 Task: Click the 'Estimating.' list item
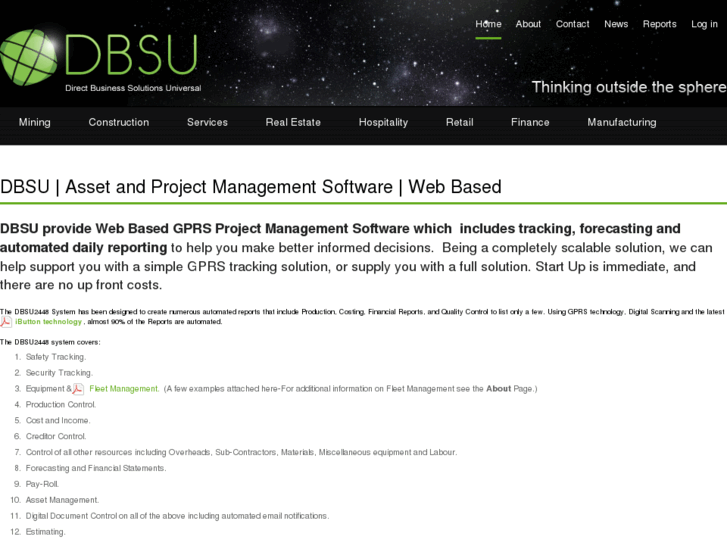coord(45,532)
